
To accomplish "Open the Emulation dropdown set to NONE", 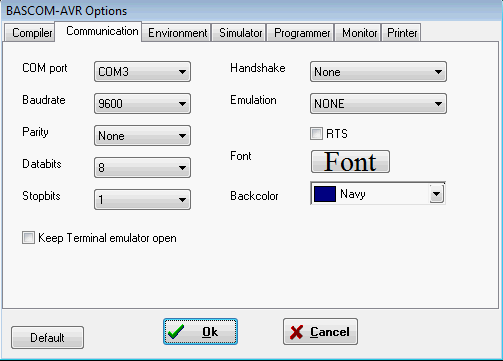I will 378,103.
